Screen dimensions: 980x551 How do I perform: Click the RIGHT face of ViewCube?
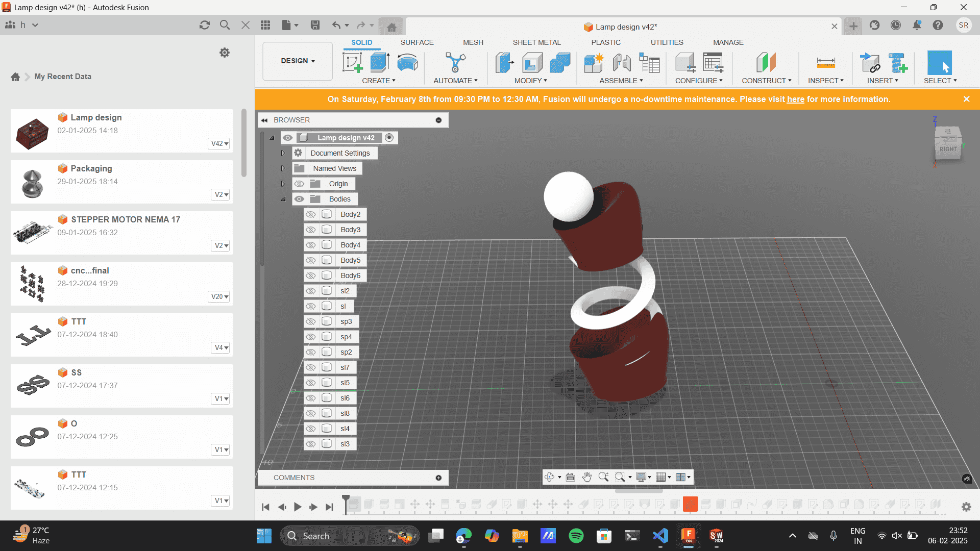click(x=948, y=149)
